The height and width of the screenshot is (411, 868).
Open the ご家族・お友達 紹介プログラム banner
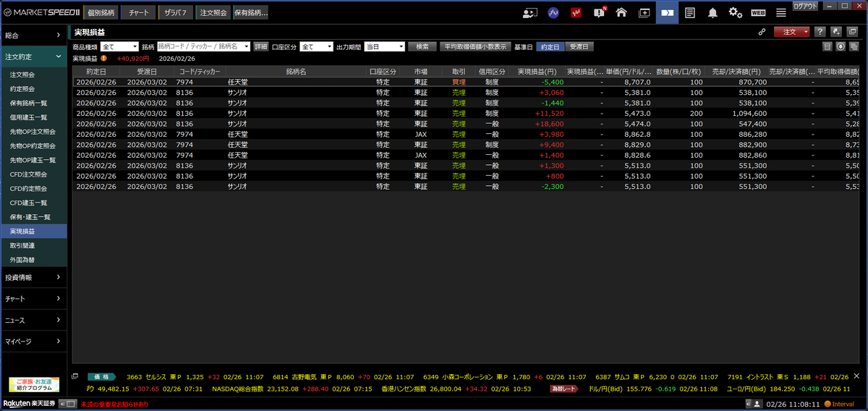point(33,384)
